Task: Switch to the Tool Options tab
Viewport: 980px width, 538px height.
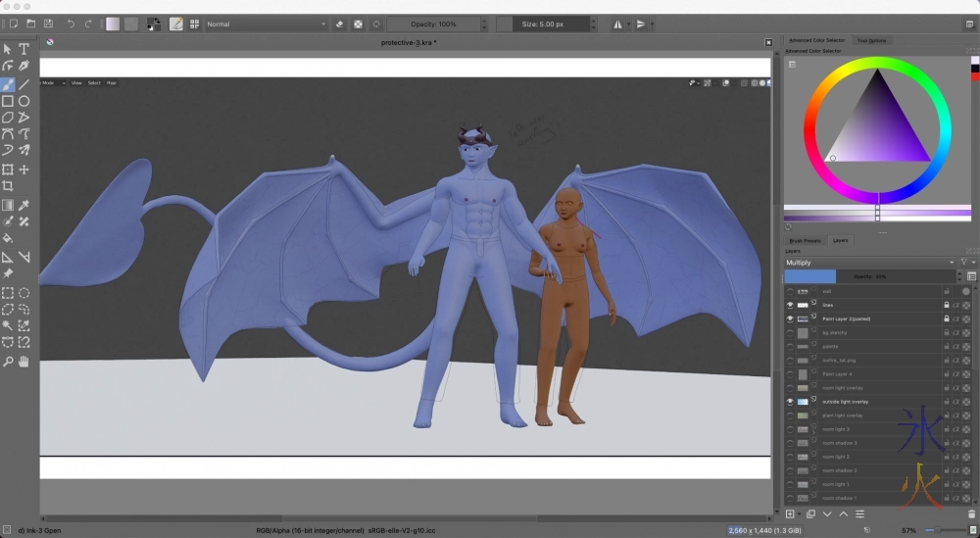Action: point(871,40)
